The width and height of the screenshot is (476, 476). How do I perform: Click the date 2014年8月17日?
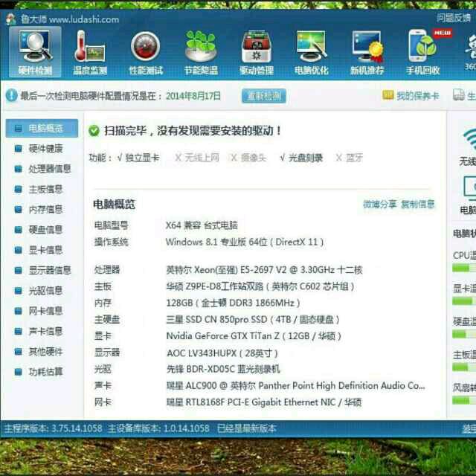click(x=193, y=96)
